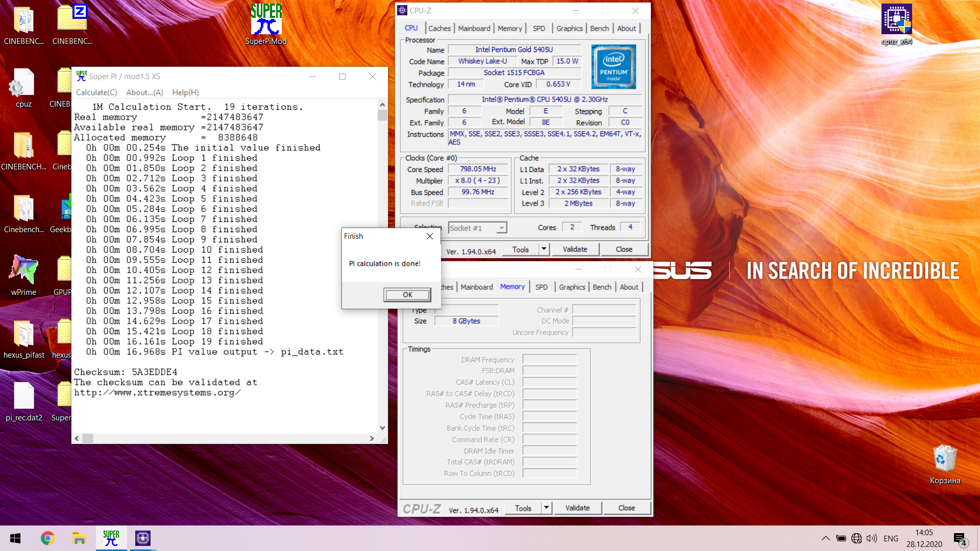The height and width of the screenshot is (551, 980).
Task: Click the Core Speed value 798.05 MHz
Action: (478, 169)
